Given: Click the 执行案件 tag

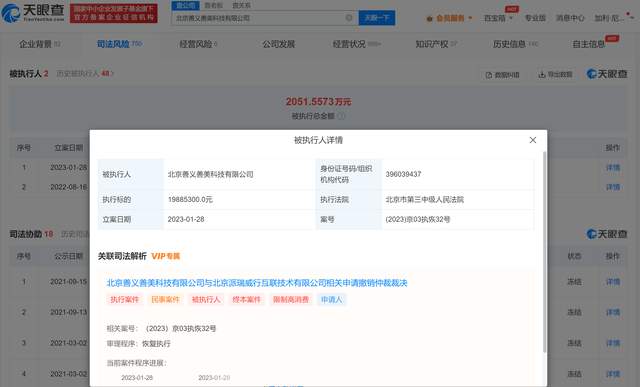Looking at the screenshot, I should pyautogui.click(x=124, y=300).
